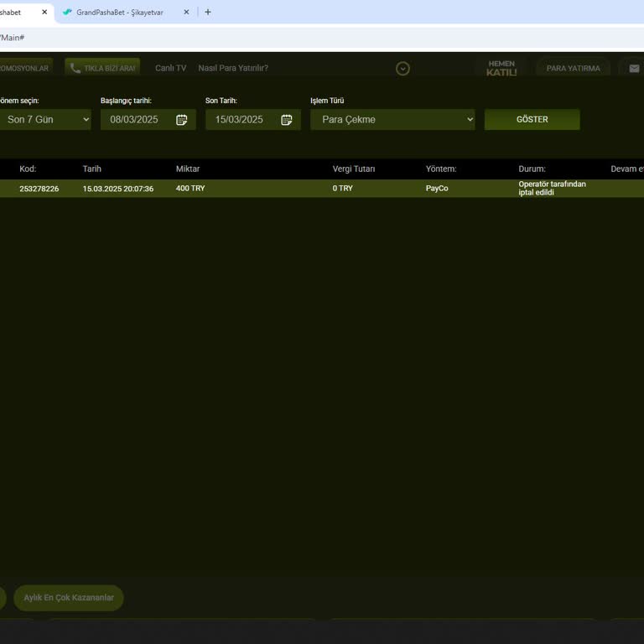Click the Başlangıç tarihi date field 08/03/2025
The image size is (644, 644).
point(134,120)
